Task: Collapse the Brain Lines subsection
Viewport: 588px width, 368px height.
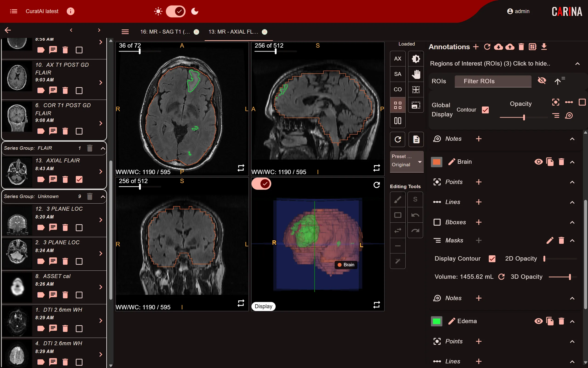Action: 572,202
